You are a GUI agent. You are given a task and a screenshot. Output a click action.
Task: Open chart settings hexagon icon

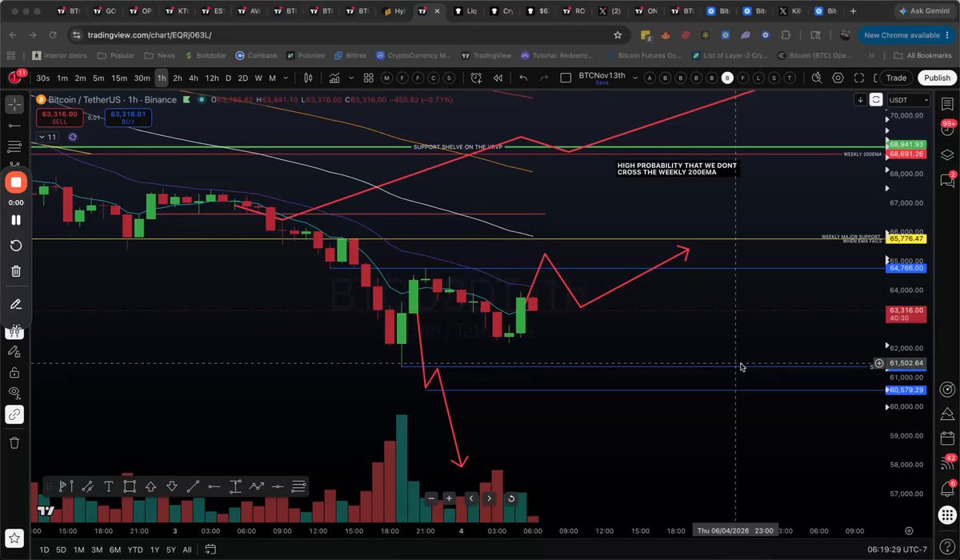838,78
